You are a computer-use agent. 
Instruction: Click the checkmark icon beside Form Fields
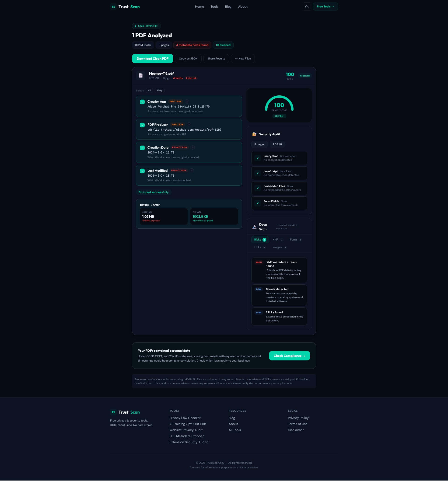pyautogui.click(x=257, y=203)
